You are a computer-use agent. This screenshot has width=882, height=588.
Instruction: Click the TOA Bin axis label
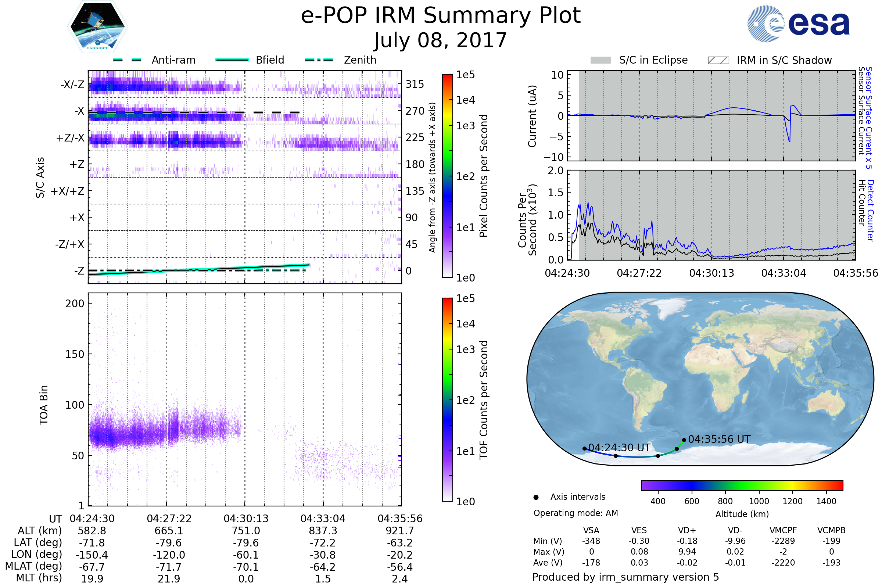point(43,405)
